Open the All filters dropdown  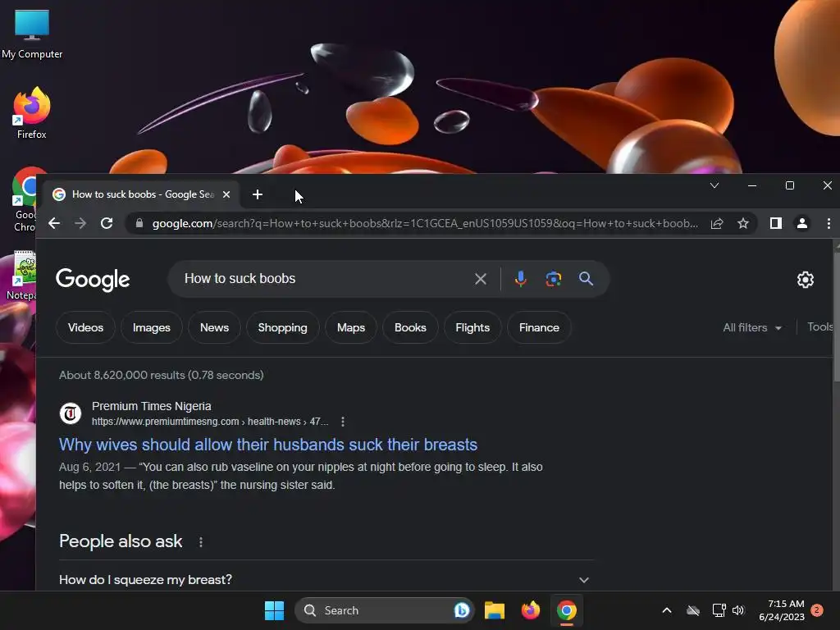752,327
